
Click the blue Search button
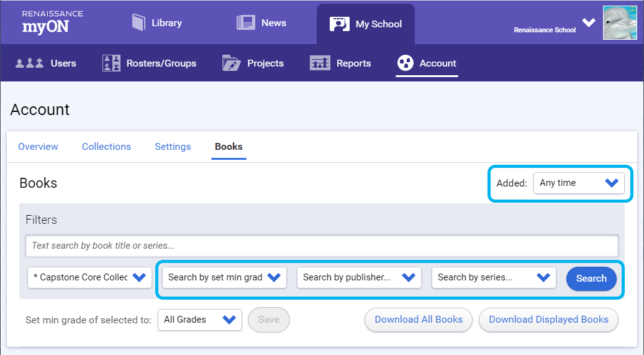pyautogui.click(x=591, y=279)
